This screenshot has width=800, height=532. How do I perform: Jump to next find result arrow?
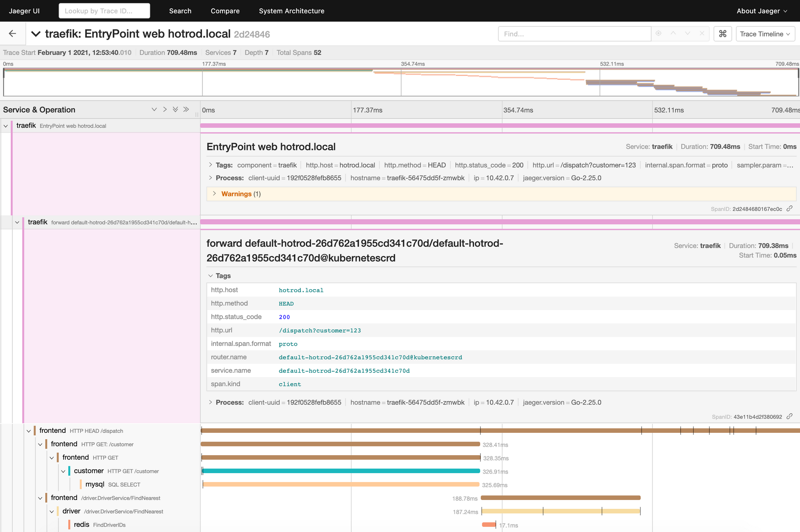pos(688,34)
